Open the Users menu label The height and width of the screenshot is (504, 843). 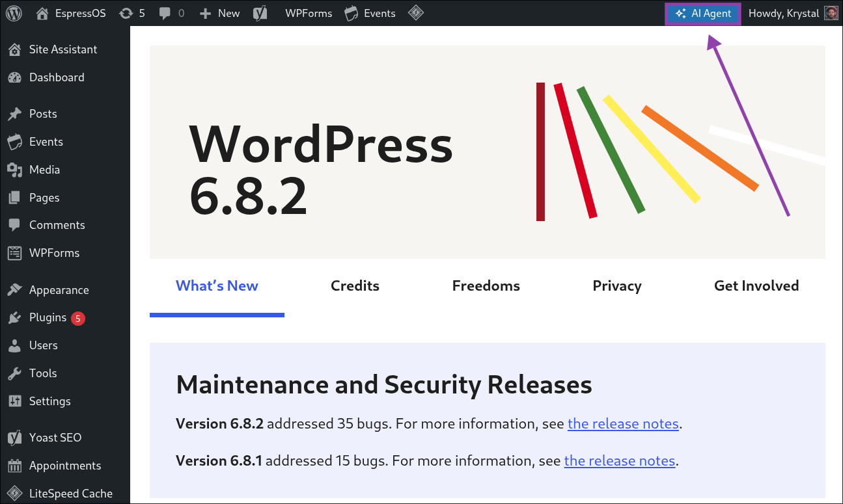coord(44,345)
